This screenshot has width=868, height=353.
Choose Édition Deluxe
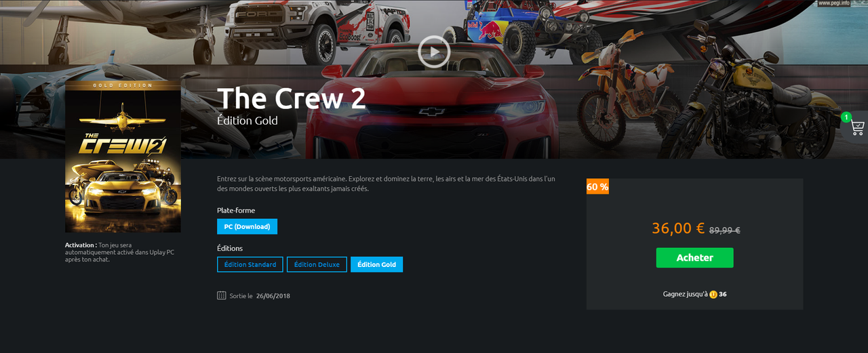[x=317, y=264]
